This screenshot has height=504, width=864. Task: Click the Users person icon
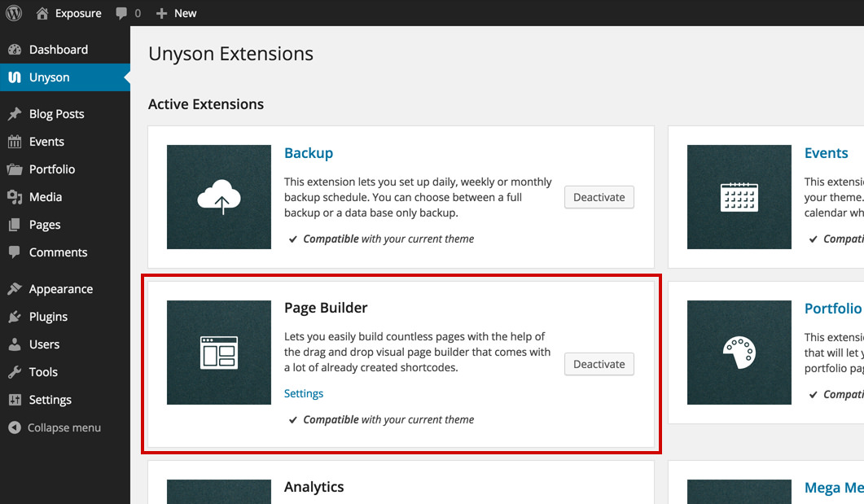(15, 344)
